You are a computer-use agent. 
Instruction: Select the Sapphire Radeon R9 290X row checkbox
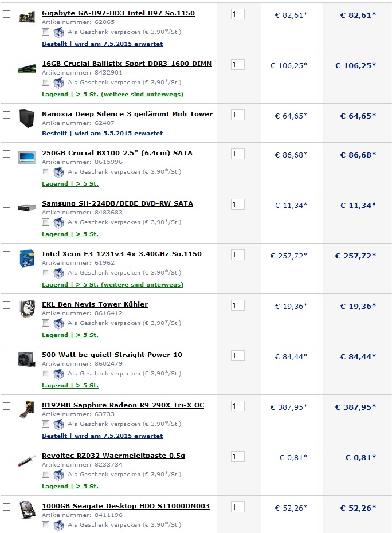6,406
